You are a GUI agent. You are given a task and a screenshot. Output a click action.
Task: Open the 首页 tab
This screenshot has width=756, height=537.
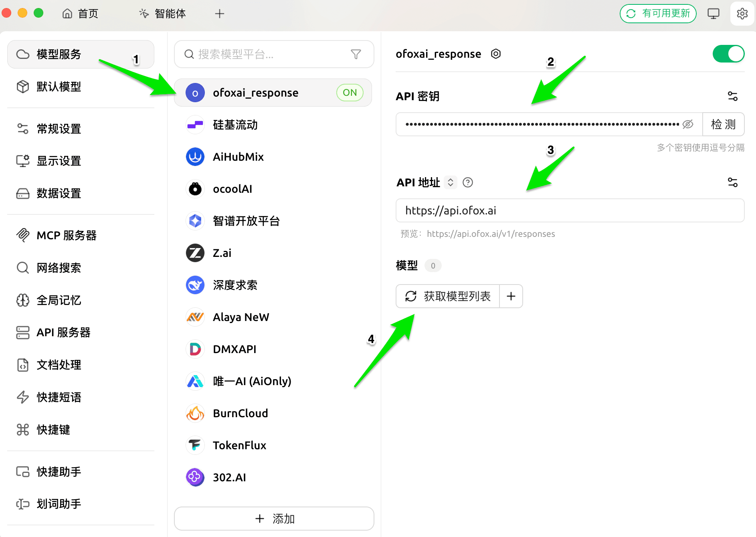[x=81, y=14]
